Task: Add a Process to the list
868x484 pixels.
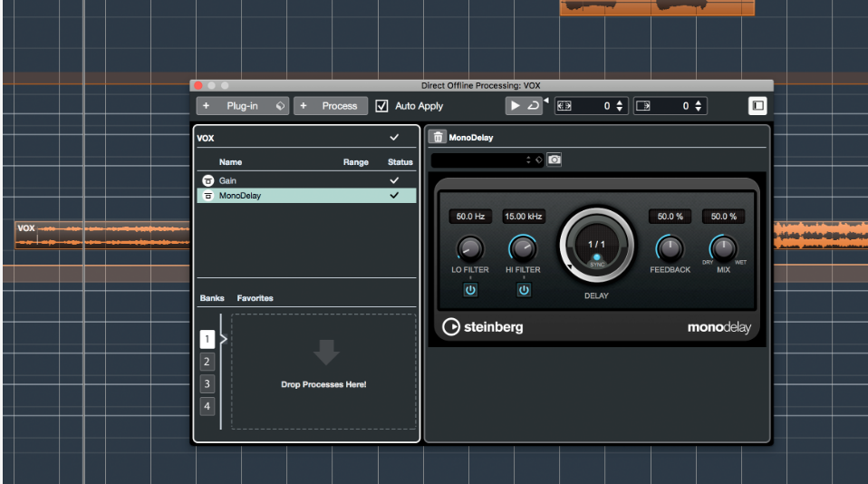Action: click(x=331, y=106)
